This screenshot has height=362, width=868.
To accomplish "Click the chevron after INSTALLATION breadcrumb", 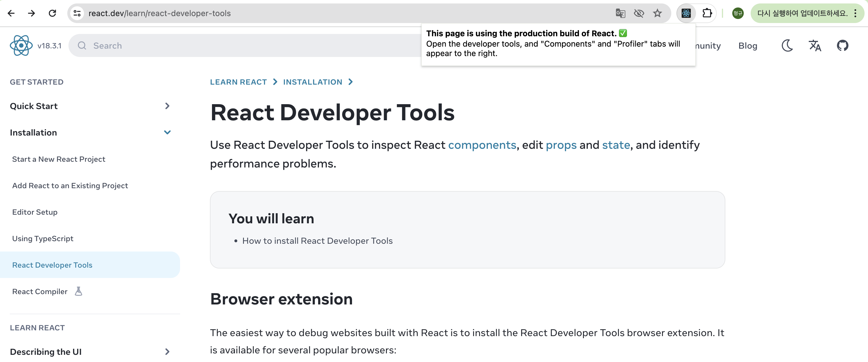I will 350,82.
